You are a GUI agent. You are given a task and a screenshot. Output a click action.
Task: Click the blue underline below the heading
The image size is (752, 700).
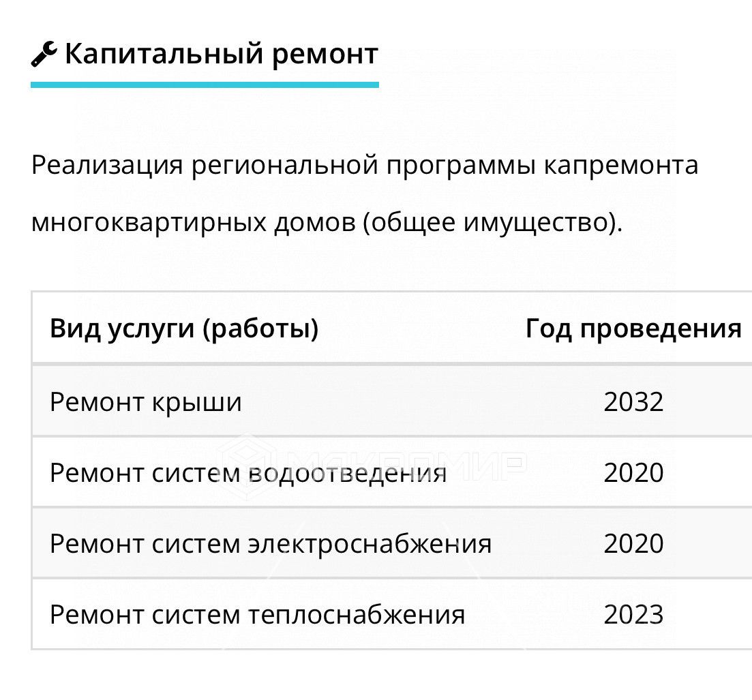(205, 85)
